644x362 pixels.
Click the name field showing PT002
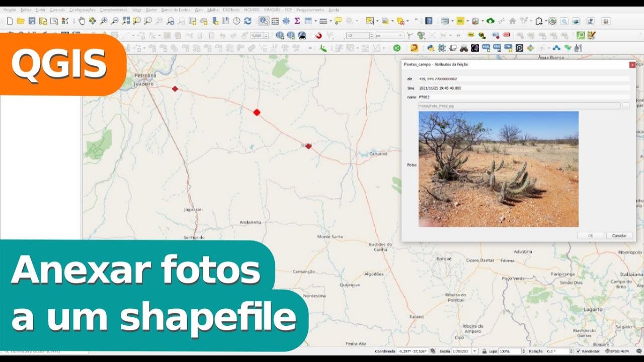coord(524,97)
